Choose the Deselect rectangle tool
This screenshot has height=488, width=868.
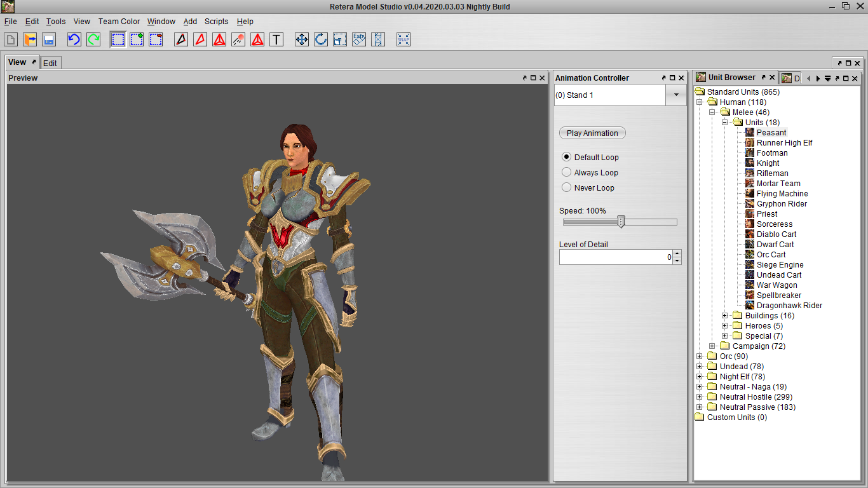tap(156, 39)
